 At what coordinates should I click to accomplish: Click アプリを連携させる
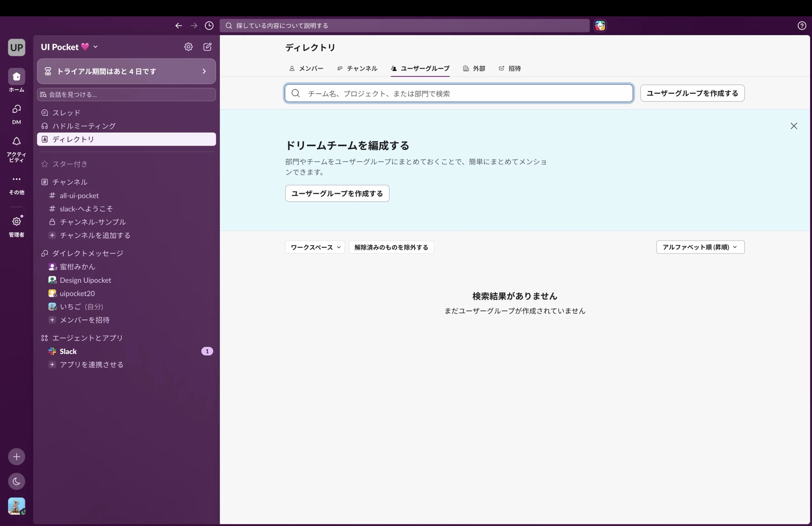(x=126, y=365)
